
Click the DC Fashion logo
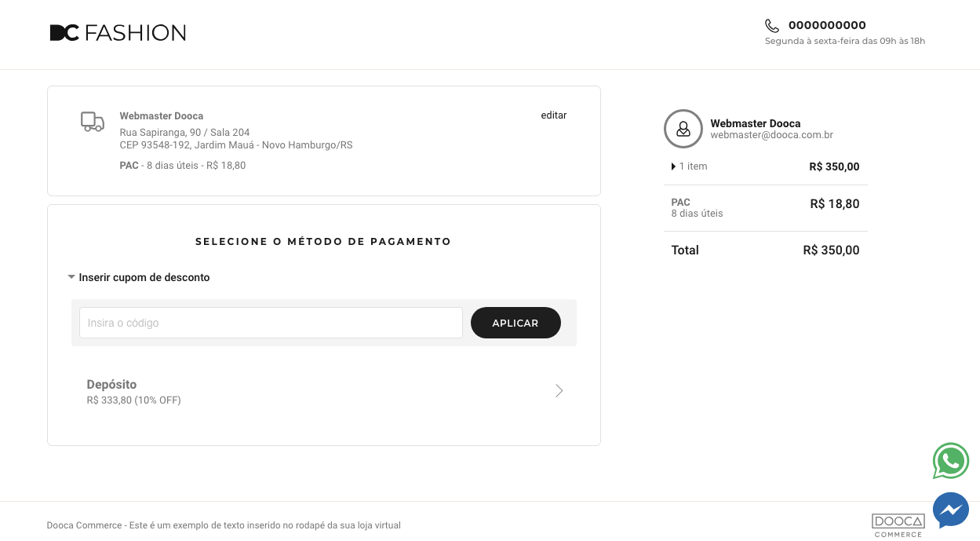[x=118, y=33]
